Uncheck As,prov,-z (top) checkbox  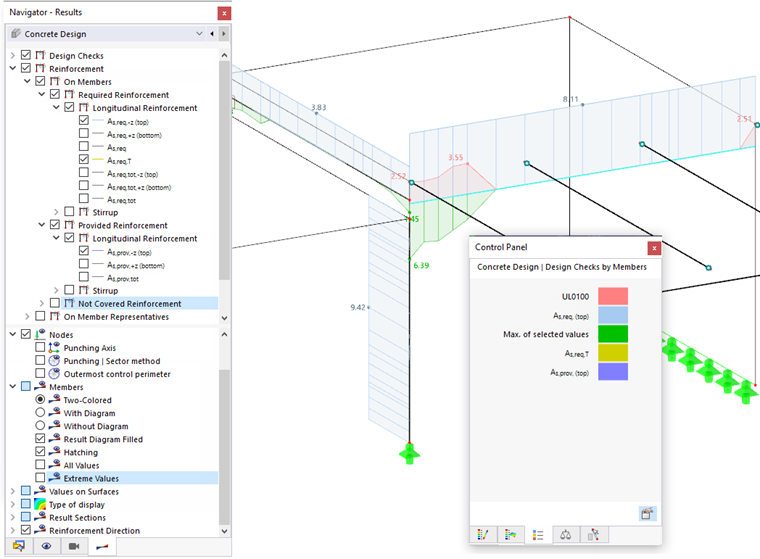pos(84,251)
